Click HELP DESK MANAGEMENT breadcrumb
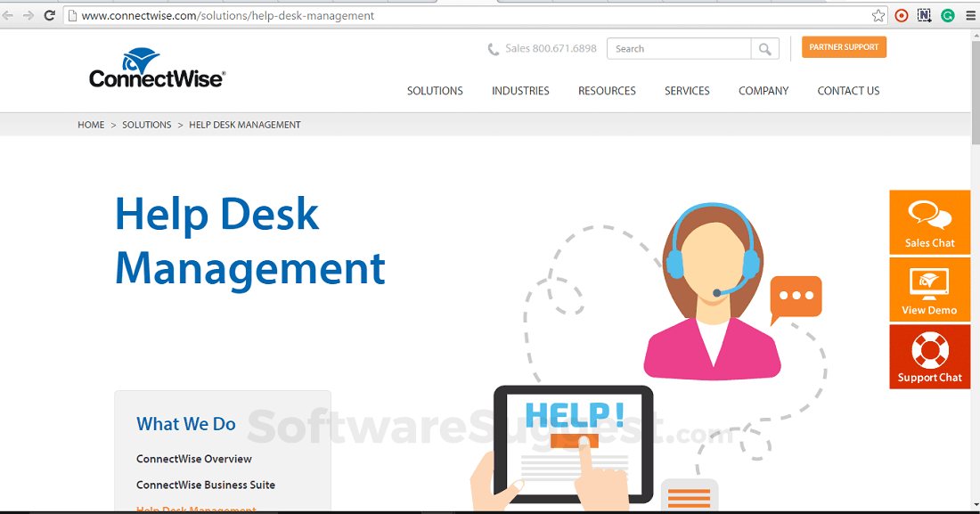The width and height of the screenshot is (980, 514). (x=245, y=125)
